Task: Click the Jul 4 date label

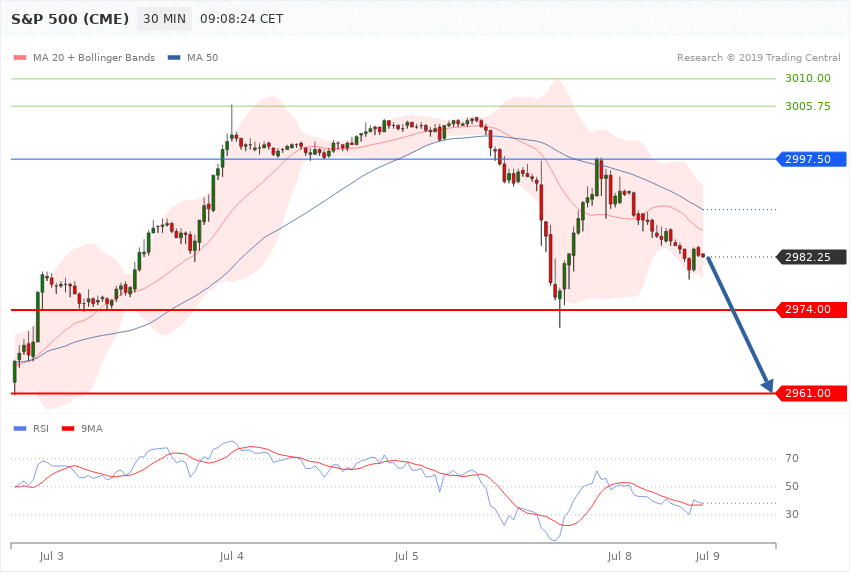Action: pos(231,556)
